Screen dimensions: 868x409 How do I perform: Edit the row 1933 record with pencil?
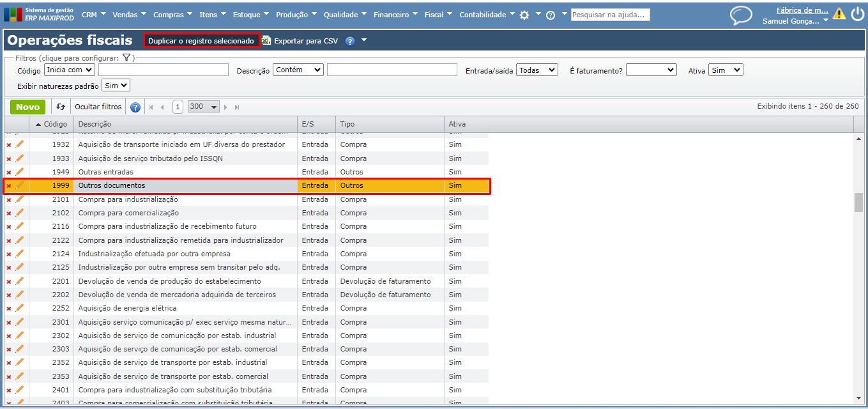point(19,158)
